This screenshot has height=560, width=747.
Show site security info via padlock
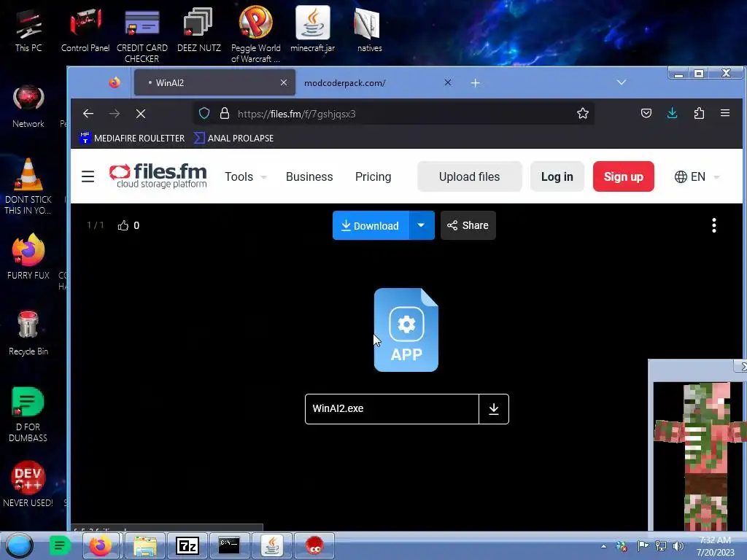225,113
